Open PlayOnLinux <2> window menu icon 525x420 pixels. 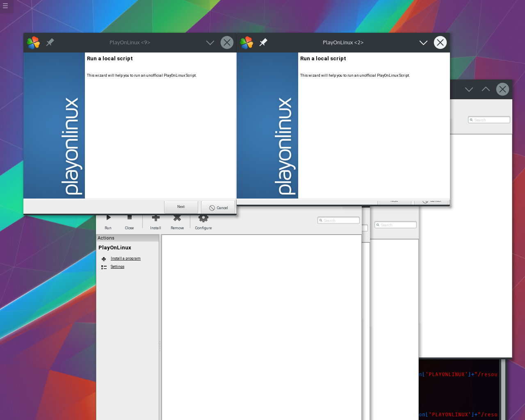click(x=247, y=42)
